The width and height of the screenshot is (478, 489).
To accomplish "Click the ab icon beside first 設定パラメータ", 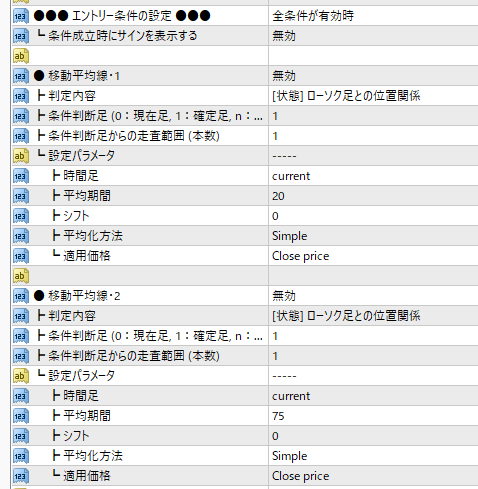I will pyautogui.click(x=21, y=156).
